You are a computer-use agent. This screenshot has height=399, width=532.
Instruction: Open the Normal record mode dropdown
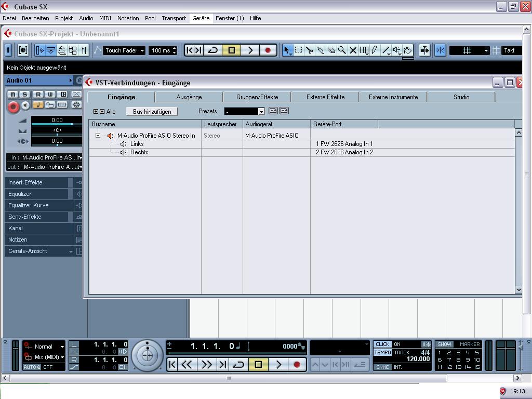(44, 347)
